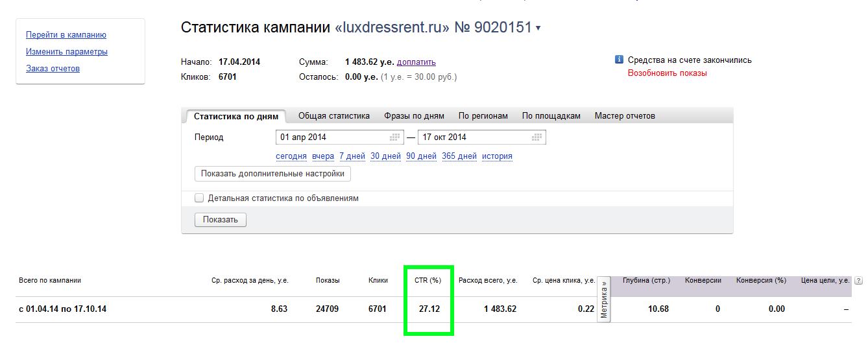This screenshot has height=343, width=868.
Task: Choose the 30 дней period shortcut
Action: point(386,156)
